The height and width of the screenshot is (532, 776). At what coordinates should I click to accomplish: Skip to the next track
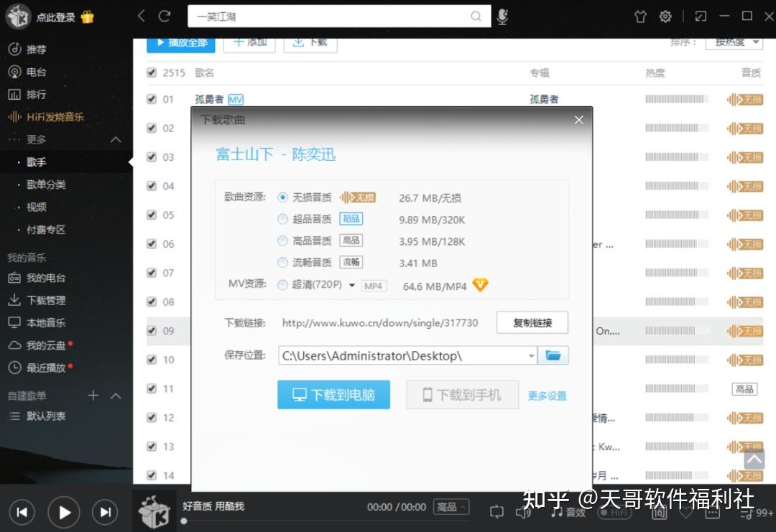pos(105,512)
